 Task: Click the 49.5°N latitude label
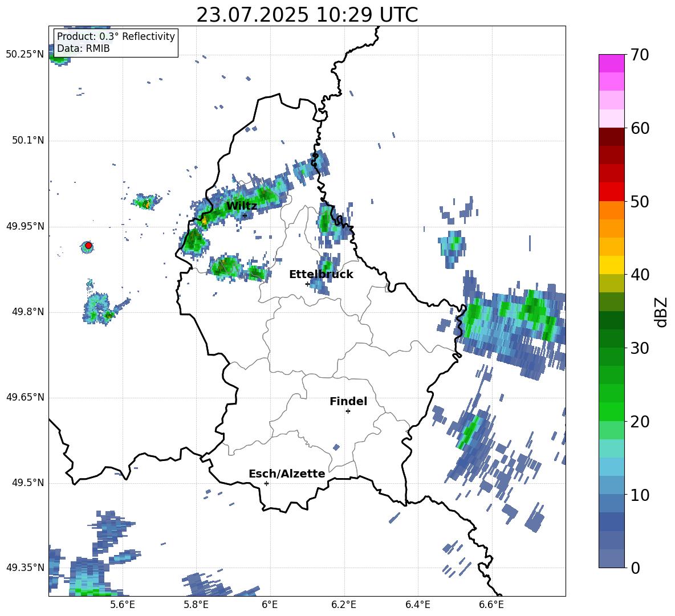28,483
